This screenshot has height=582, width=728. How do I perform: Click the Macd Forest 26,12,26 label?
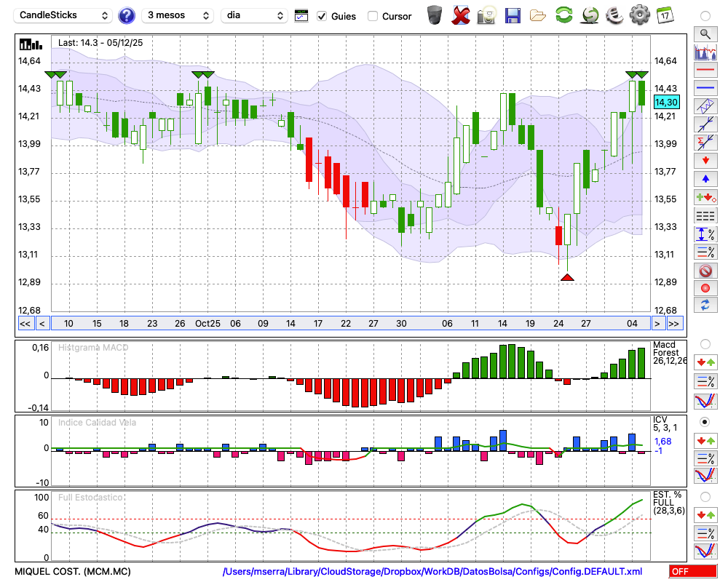669,353
